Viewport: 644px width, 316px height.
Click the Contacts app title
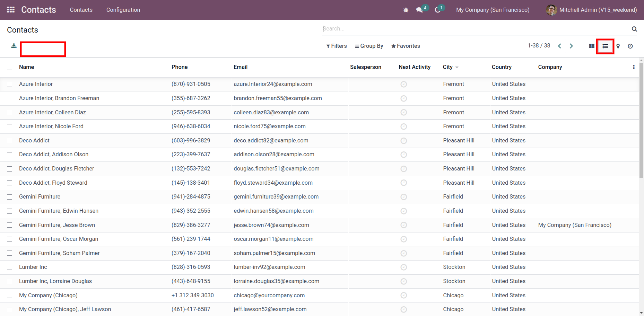38,10
